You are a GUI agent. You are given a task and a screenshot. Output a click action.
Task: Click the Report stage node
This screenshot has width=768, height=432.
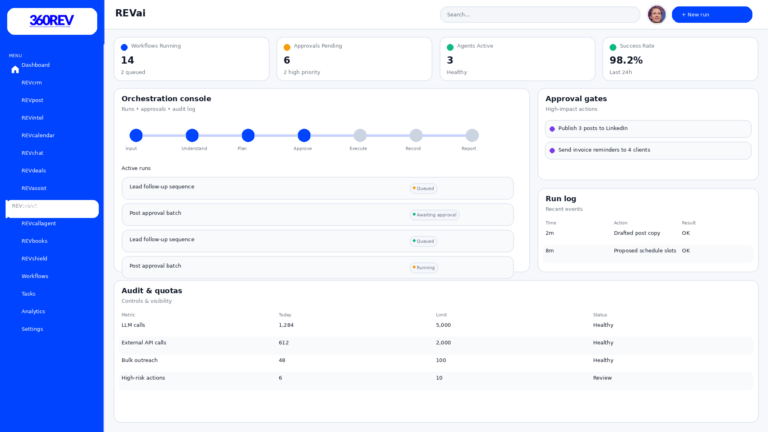click(472, 135)
